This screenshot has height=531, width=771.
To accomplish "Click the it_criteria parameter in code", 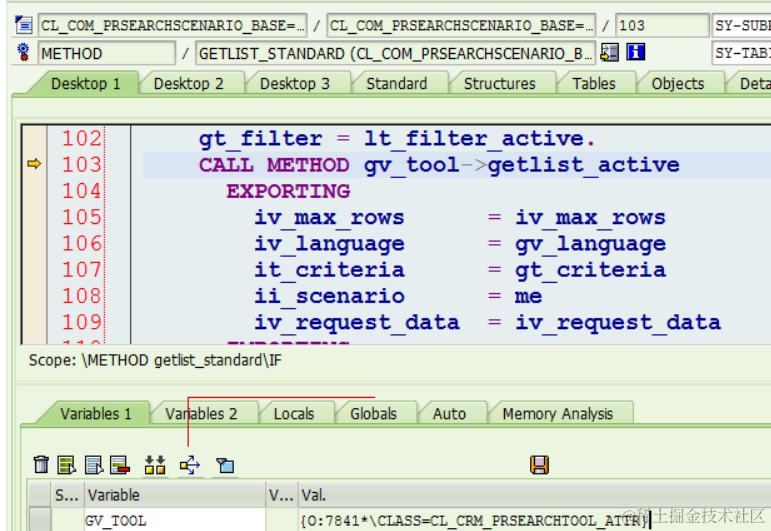I will point(329,270).
